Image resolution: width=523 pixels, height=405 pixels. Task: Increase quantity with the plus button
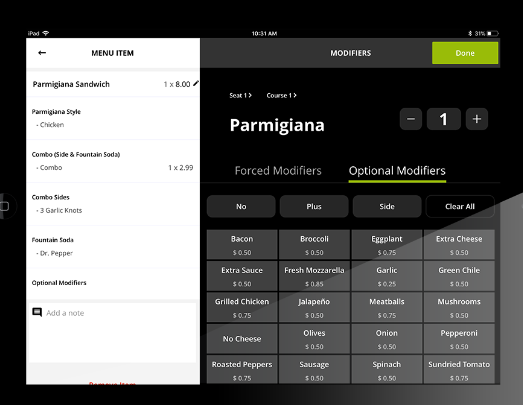[477, 119]
